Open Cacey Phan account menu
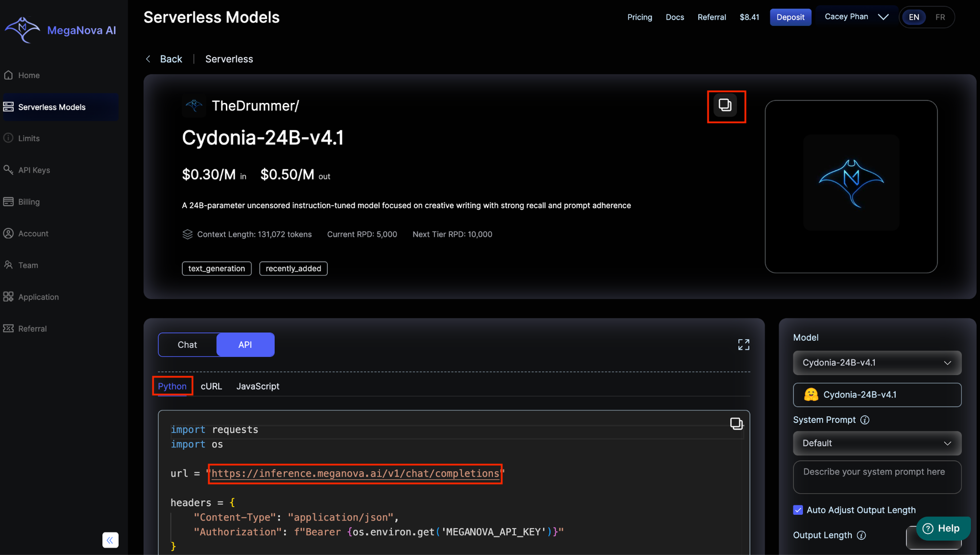Image resolution: width=980 pixels, height=555 pixels. (856, 17)
